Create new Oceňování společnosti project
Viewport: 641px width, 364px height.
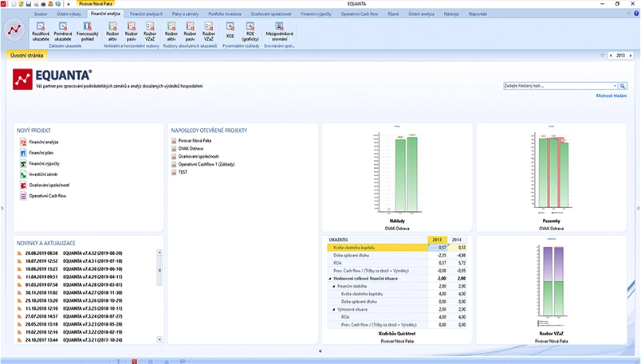[45, 185]
